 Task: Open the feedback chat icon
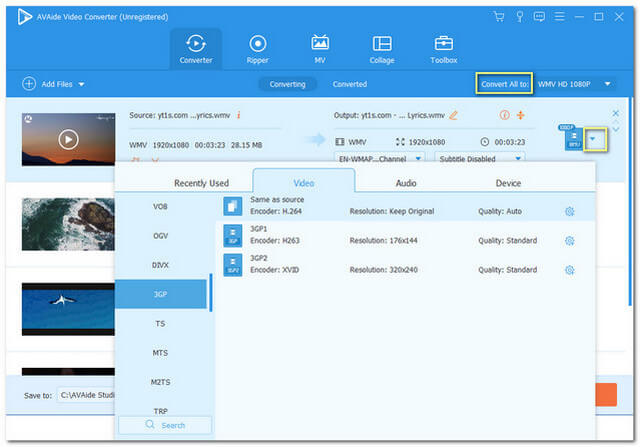pyautogui.click(x=539, y=17)
